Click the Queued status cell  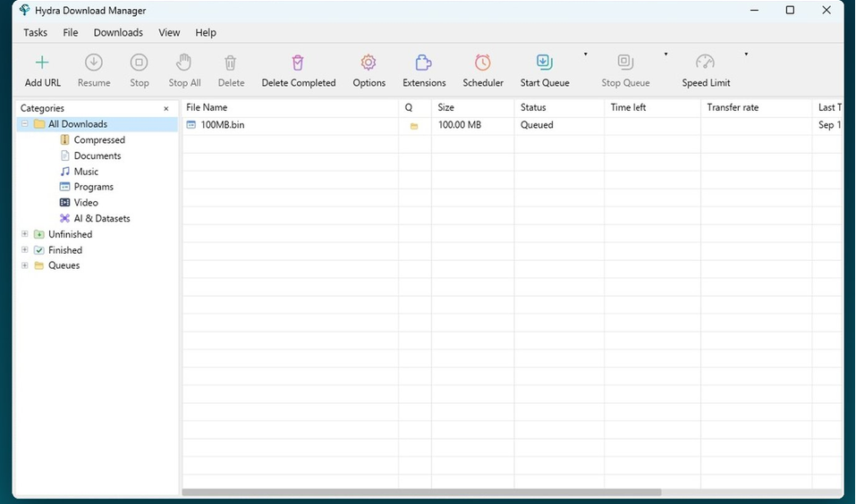click(537, 125)
